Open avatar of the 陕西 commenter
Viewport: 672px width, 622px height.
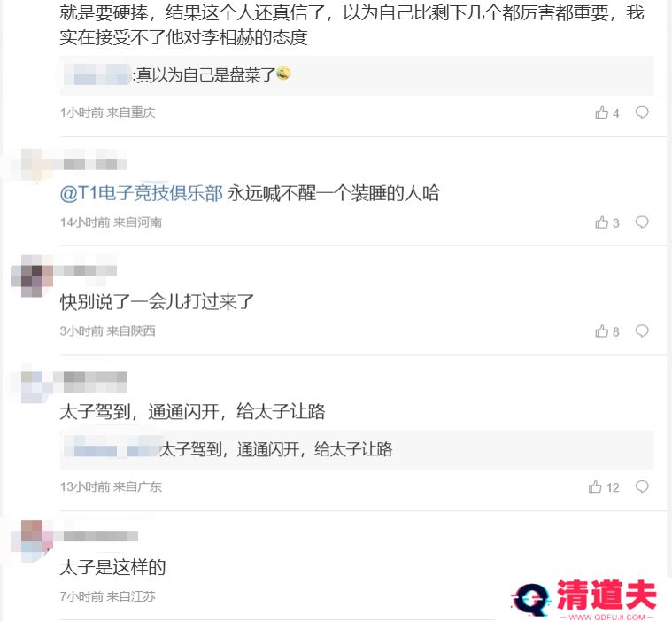[x=32, y=276]
